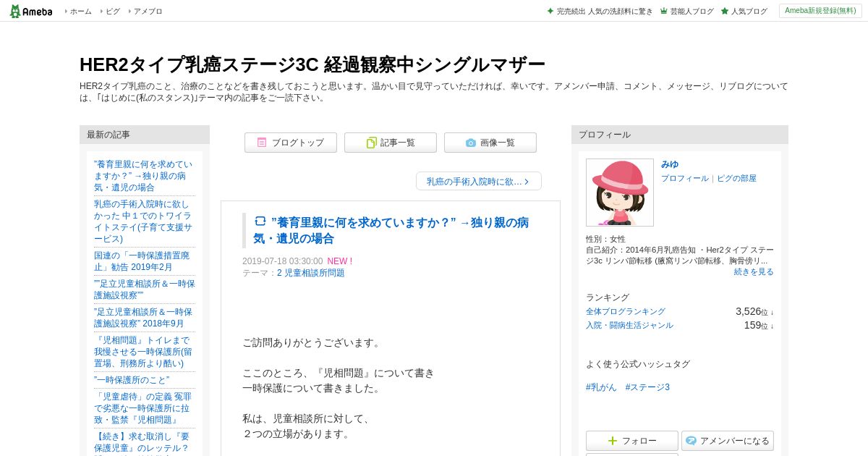This screenshot has height=456, width=868.
Task: Click the Ameba logo icon
Action: [x=30, y=11]
